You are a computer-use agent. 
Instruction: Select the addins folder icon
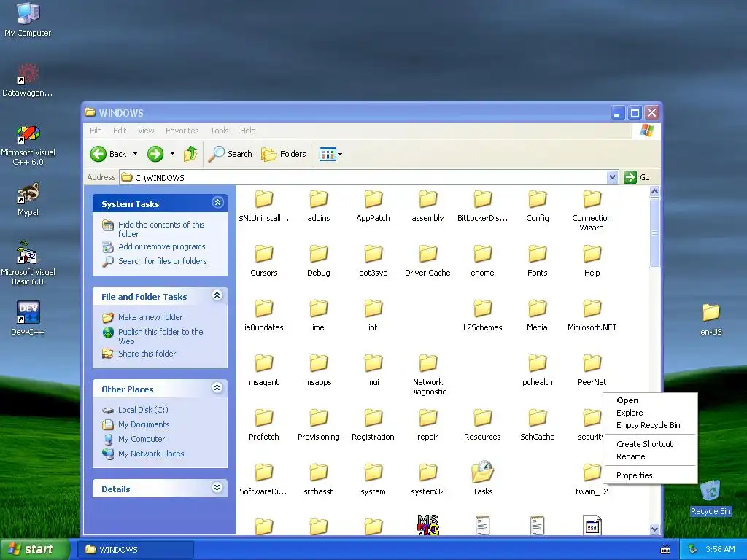318,200
